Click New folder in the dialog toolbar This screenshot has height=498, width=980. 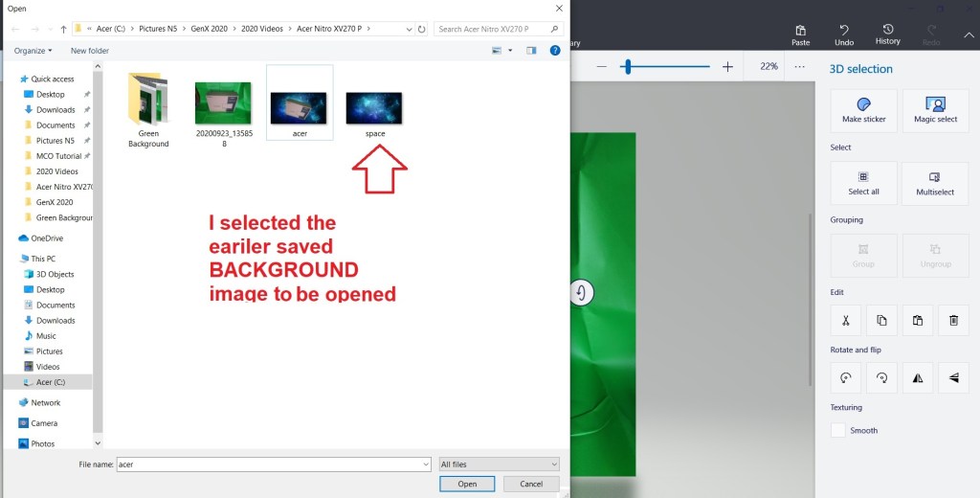[90, 50]
